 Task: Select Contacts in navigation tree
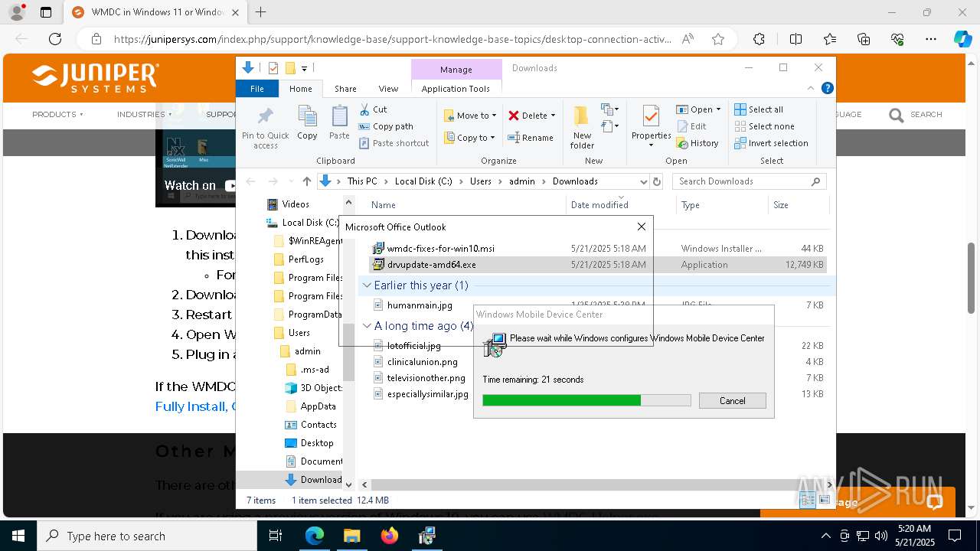(318, 425)
